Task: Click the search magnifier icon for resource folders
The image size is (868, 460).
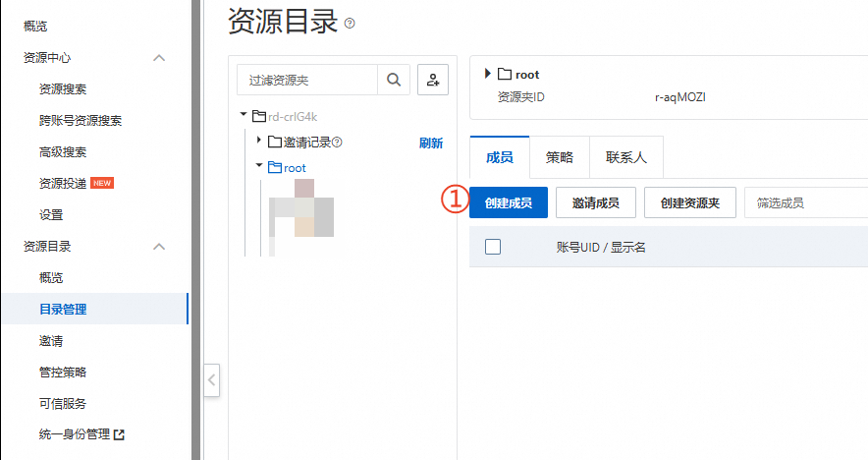Action: 394,80
